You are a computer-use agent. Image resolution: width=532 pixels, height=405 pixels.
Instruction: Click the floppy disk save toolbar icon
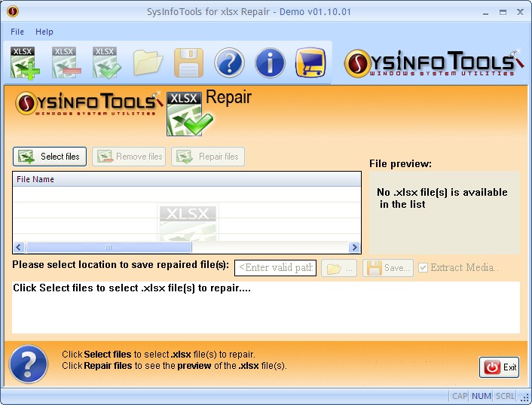[188, 62]
